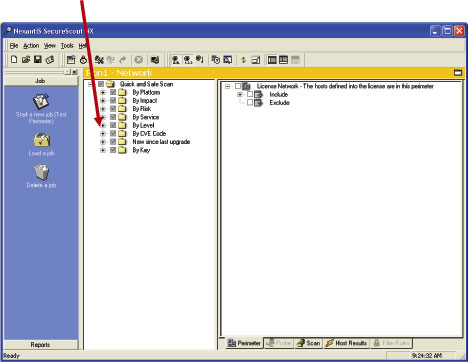Viewport: 468px width, 362px height.
Task: Select the By CVE Code folder
Action: coord(149,134)
